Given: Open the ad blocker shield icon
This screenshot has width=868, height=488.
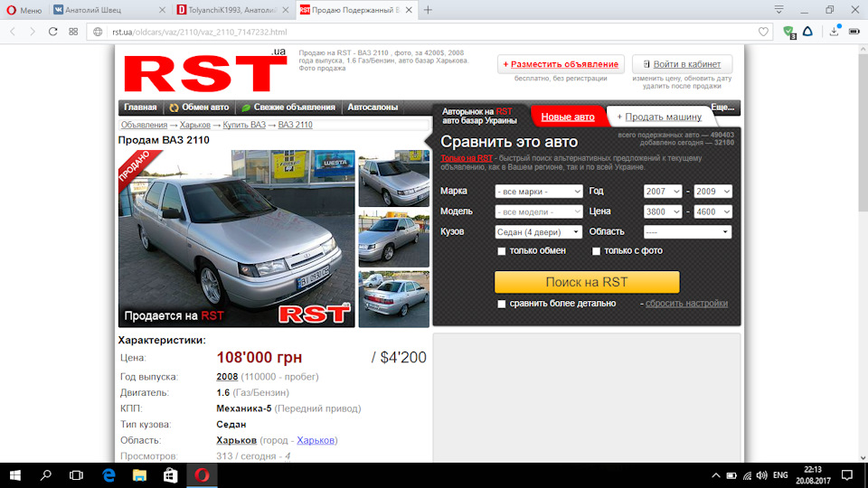Looking at the screenshot, I should click(x=788, y=33).
